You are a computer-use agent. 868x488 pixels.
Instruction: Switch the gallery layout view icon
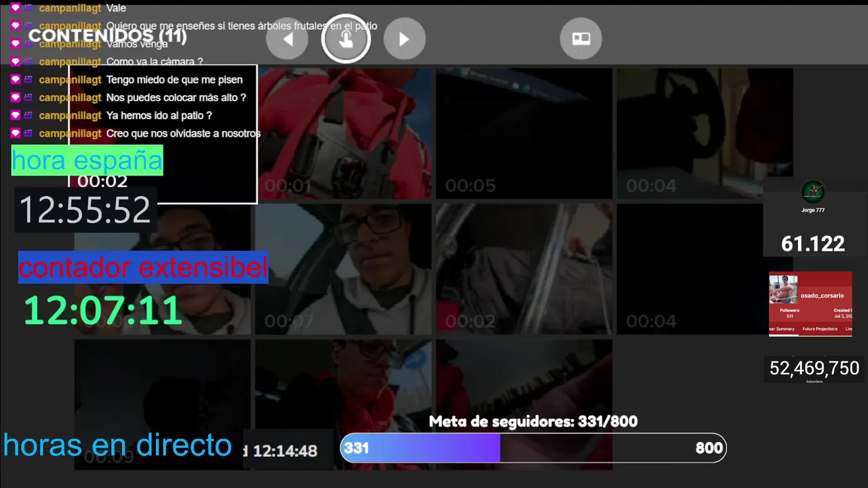[581, 39]
